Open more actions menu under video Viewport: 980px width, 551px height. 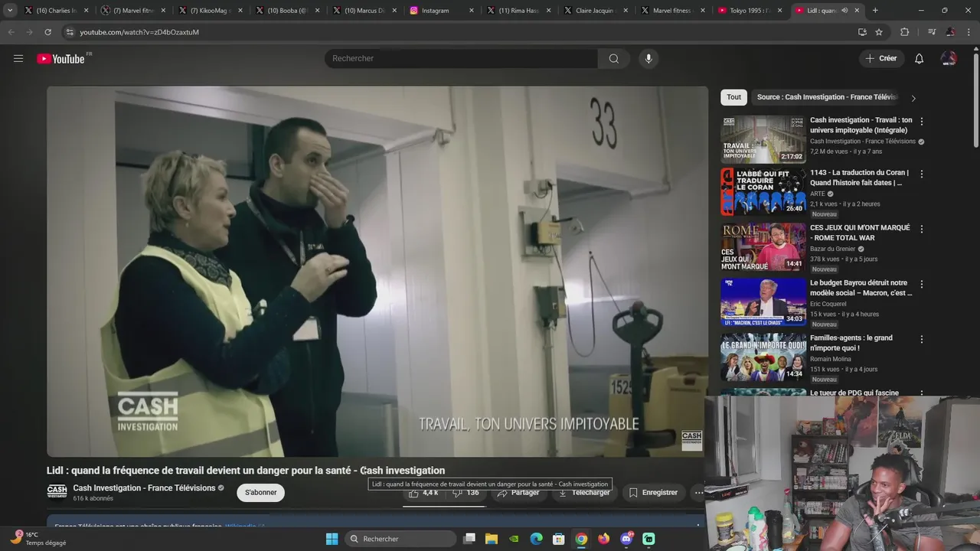698,493
